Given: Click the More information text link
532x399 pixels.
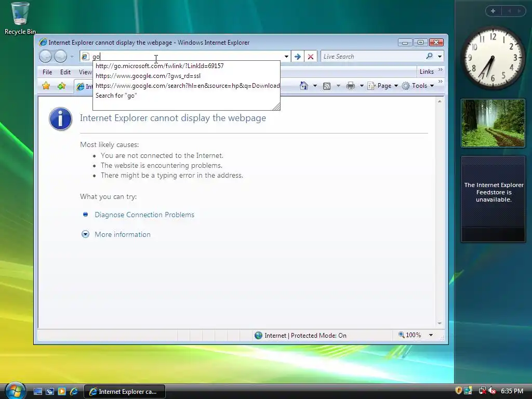Looking at the screenshot, I should [123, 234].
